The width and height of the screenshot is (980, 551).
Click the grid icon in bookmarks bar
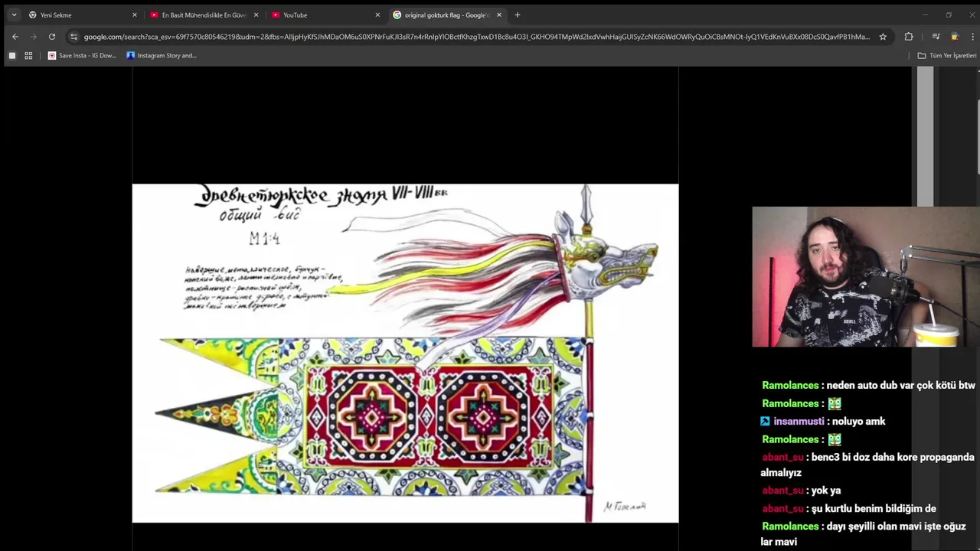(28, 55)
